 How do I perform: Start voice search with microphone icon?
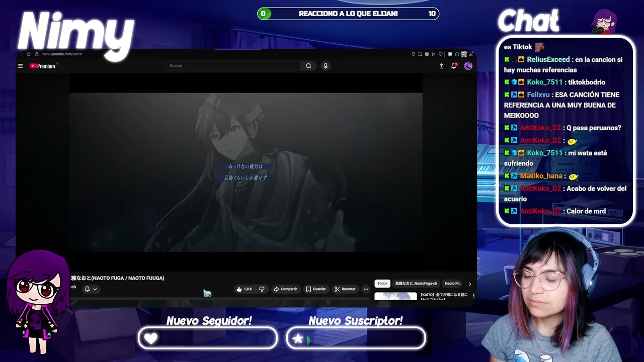coord(326,66)
